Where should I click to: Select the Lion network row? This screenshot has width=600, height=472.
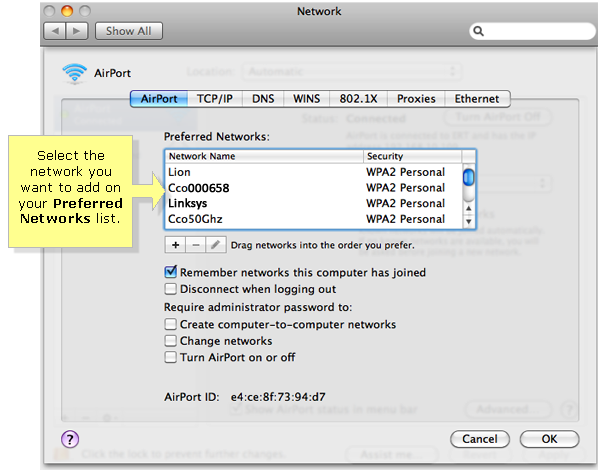(x=314, y=172)
